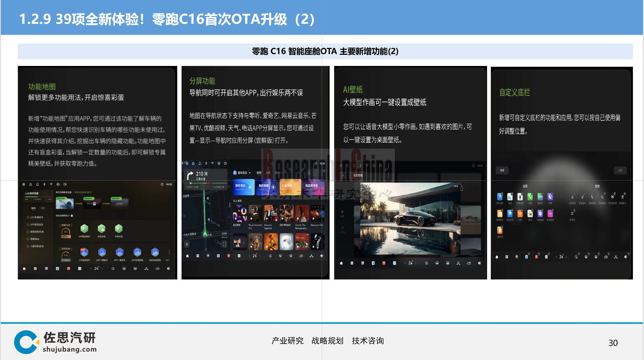The image size is (644, 360).
Task: Tap lock icon in 功能地图 panel status bar
Action: coord(31,184)
